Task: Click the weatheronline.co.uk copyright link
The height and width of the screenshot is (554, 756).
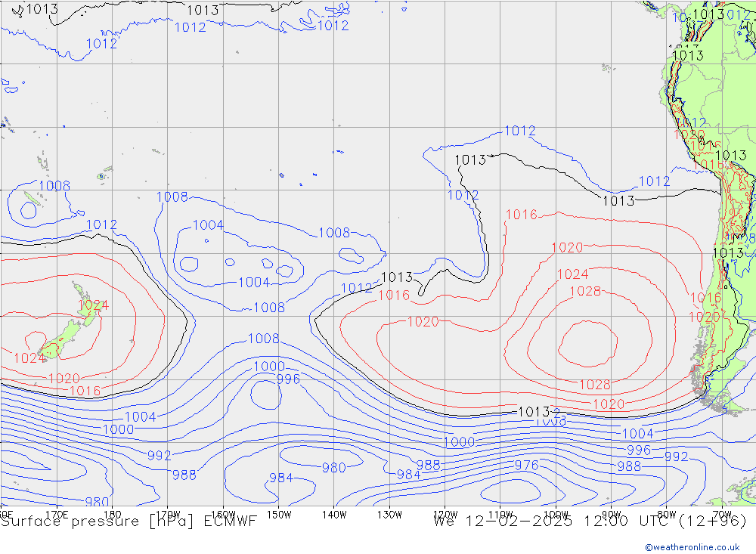Action: pos(692,547)
